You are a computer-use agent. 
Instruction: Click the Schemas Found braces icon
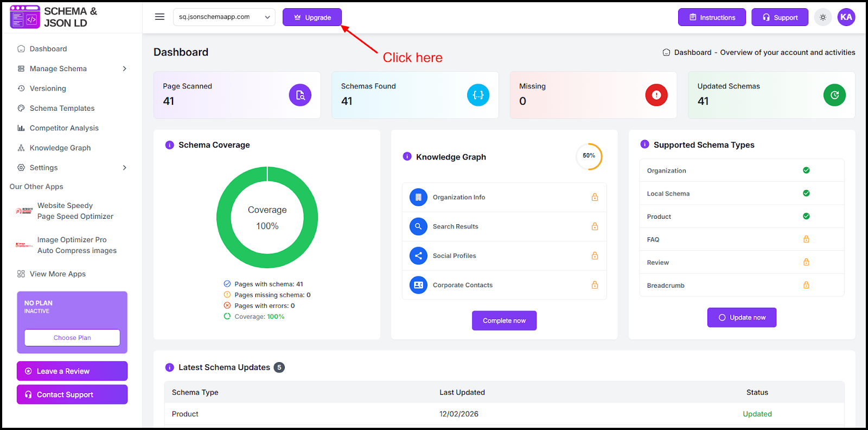click(478, 95)
